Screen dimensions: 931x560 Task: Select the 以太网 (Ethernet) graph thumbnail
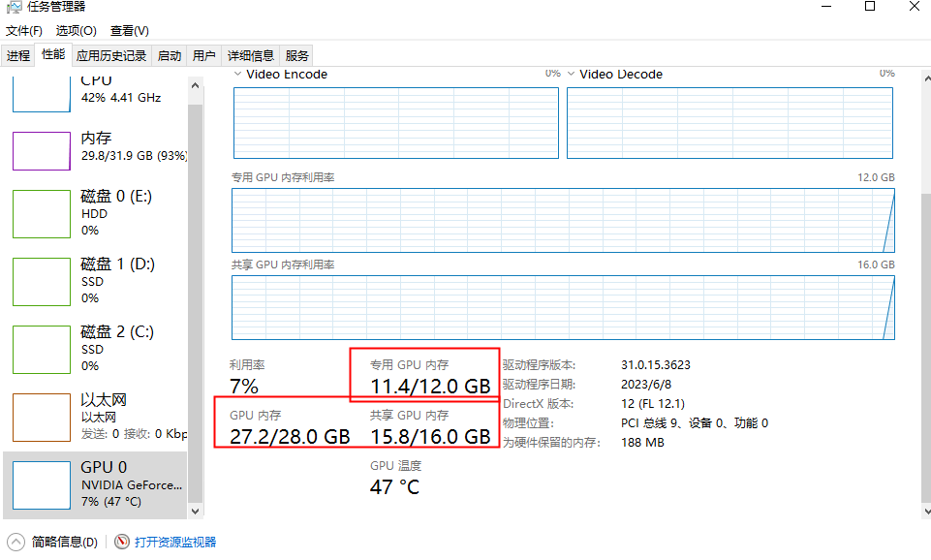pos(42,417)
